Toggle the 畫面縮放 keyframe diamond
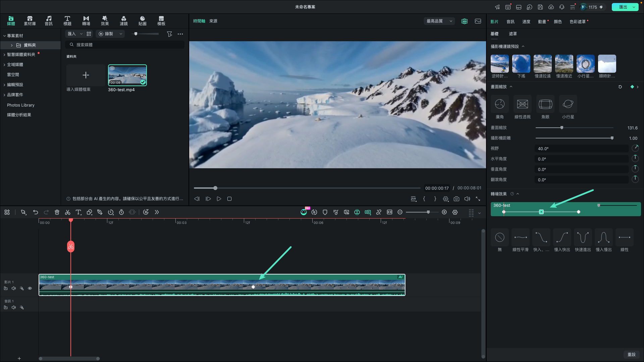644x362 pixels. pos(632,87)
